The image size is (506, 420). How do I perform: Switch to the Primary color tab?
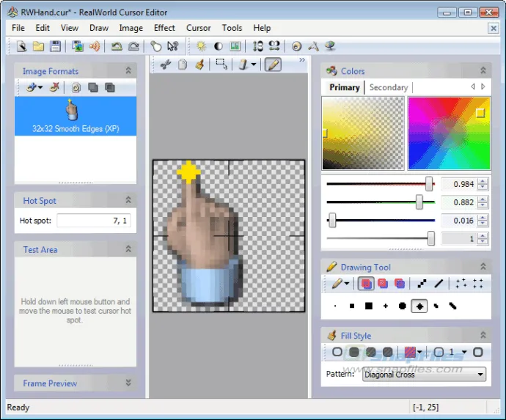[345, 87]
